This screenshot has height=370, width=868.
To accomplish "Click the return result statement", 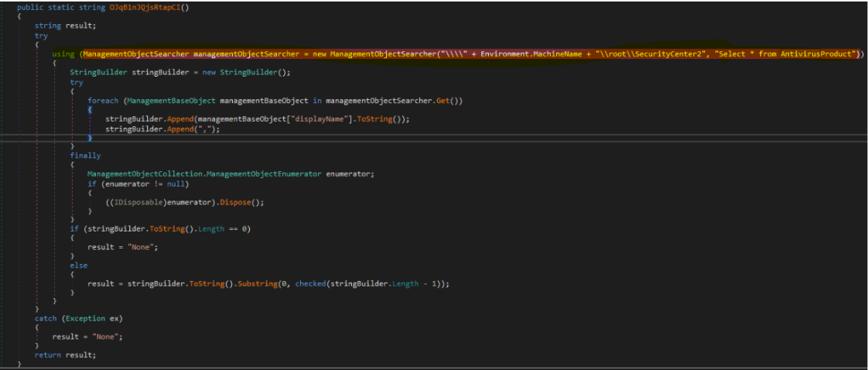I will [65, 355].
